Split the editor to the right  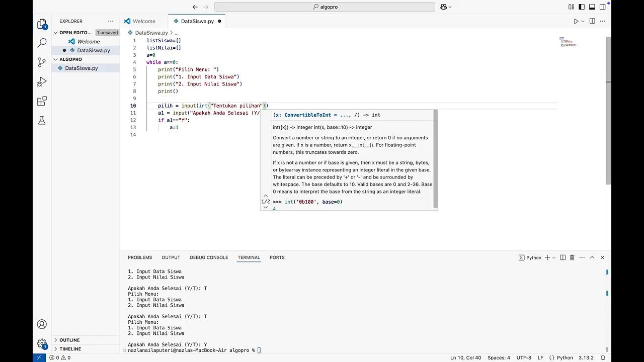point(592,21)
